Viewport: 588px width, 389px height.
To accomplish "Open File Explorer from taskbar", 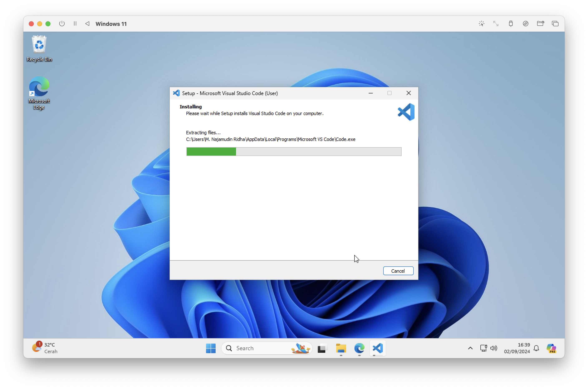I will click(341, 348).
